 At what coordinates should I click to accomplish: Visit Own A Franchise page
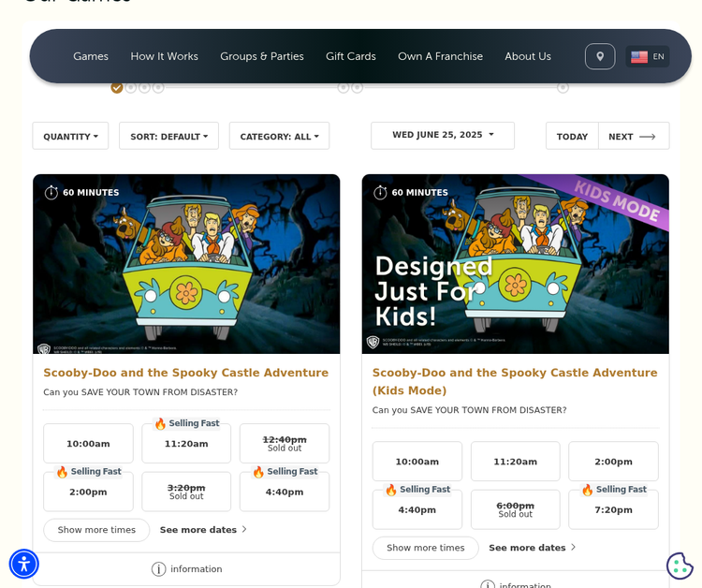pyautogui.click(x=441, y=56)
